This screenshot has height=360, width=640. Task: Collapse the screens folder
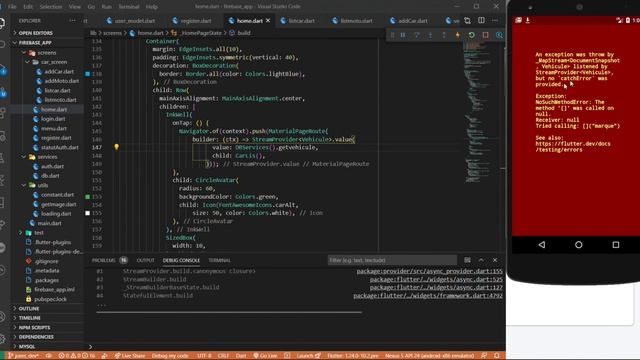47,52
